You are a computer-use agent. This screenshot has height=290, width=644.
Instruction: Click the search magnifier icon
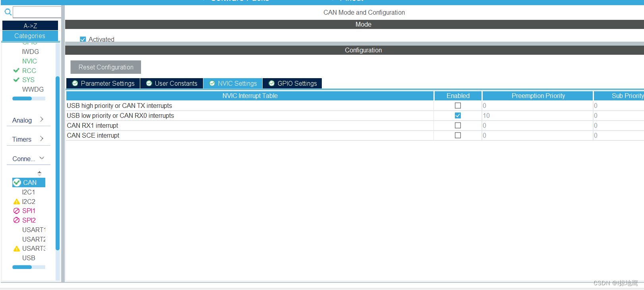pos(8,12)
